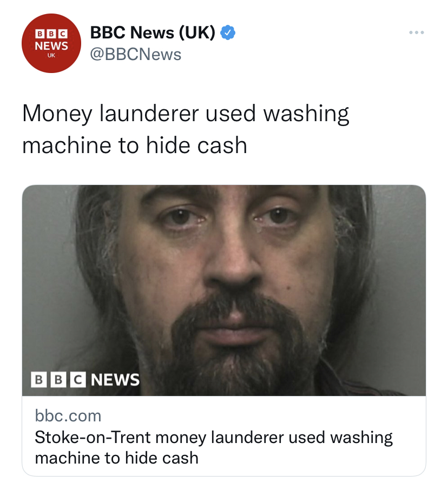448x489 pixels.
Task: Open the bbc.com domain link
Action: pyautogui.click(x=68, y=416)
